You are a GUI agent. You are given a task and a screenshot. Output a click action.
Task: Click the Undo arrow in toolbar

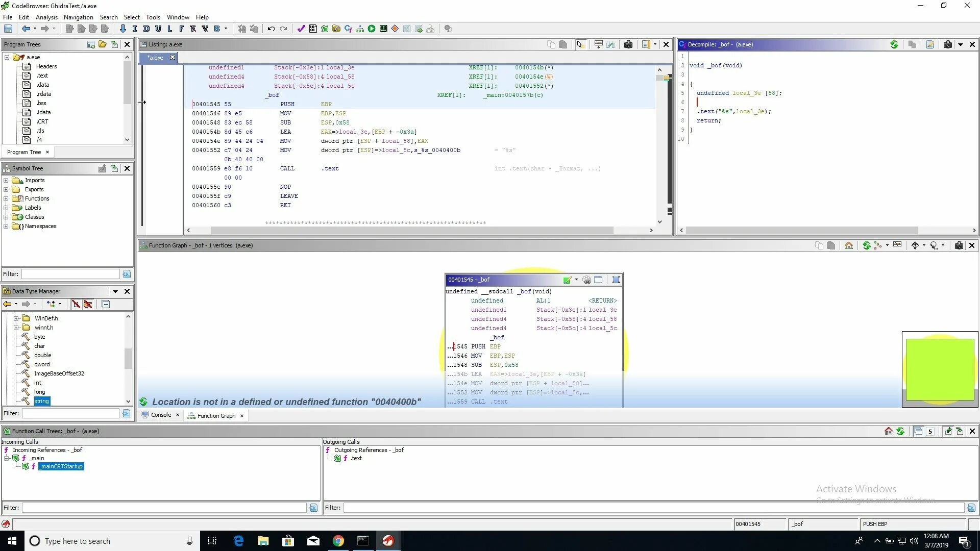pyautogui.click(x=271, y=29)
